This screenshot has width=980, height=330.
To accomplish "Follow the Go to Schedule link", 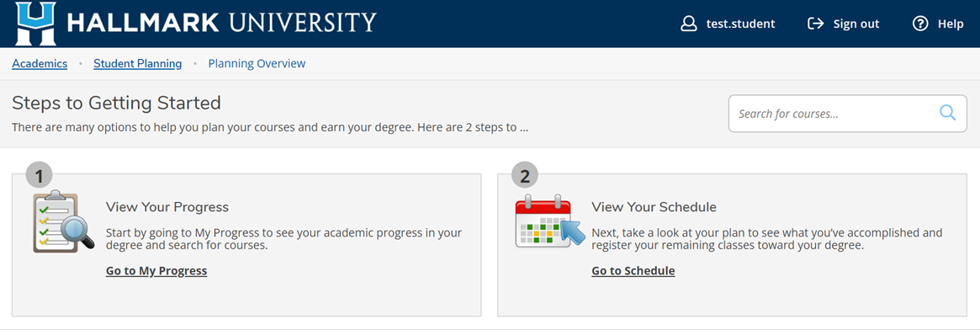I will (633, 270).
